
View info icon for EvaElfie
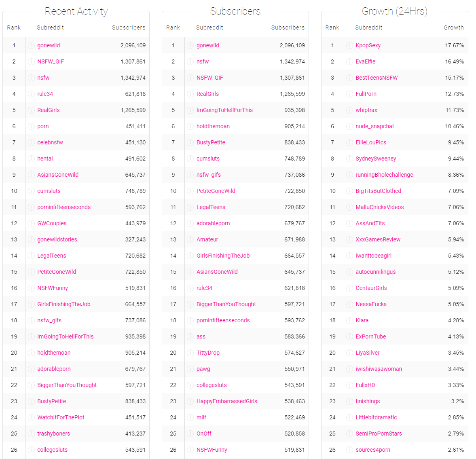349,61
